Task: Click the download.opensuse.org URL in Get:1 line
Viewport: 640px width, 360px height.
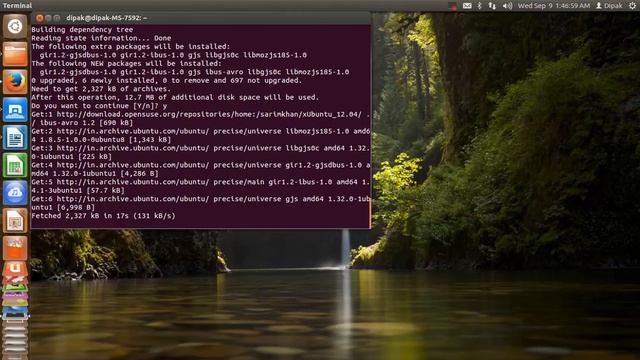Action: 209,114
